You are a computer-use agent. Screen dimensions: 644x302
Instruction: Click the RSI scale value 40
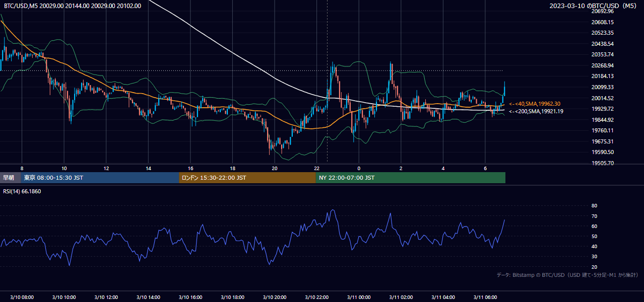coord(594,246)
